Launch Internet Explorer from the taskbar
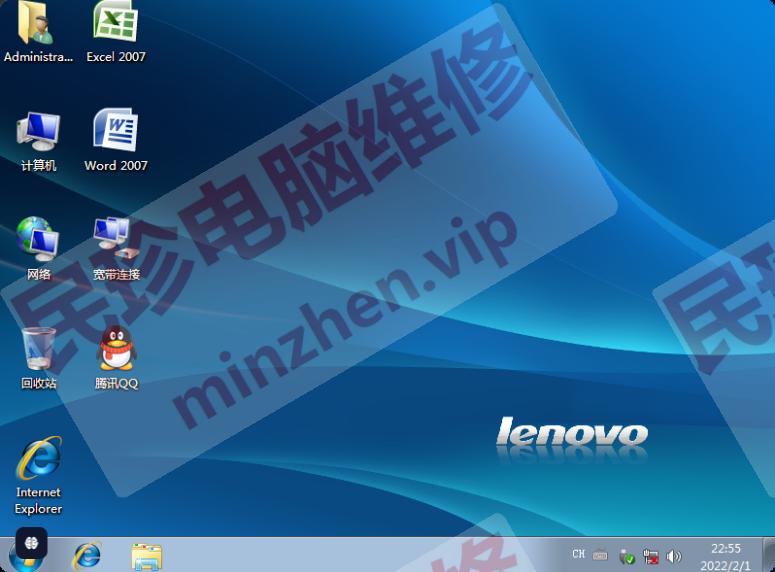The height and width of the screenshot is (572, 775). (87, 555)
